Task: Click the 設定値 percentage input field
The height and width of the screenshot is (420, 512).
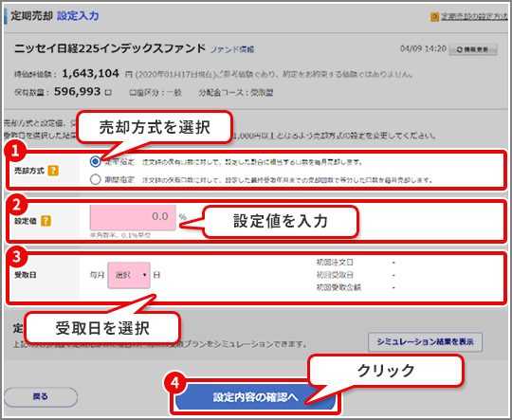Action: coord(133,217)
